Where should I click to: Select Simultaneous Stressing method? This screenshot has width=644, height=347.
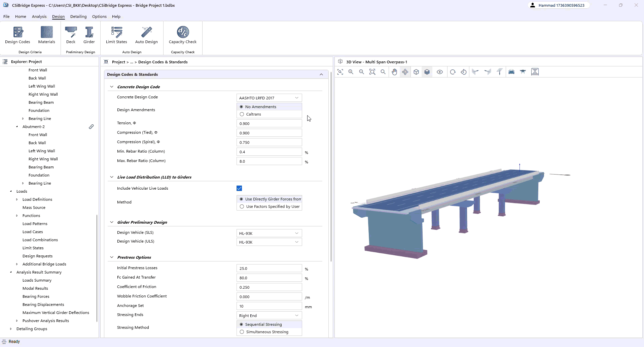coord(242,332)
